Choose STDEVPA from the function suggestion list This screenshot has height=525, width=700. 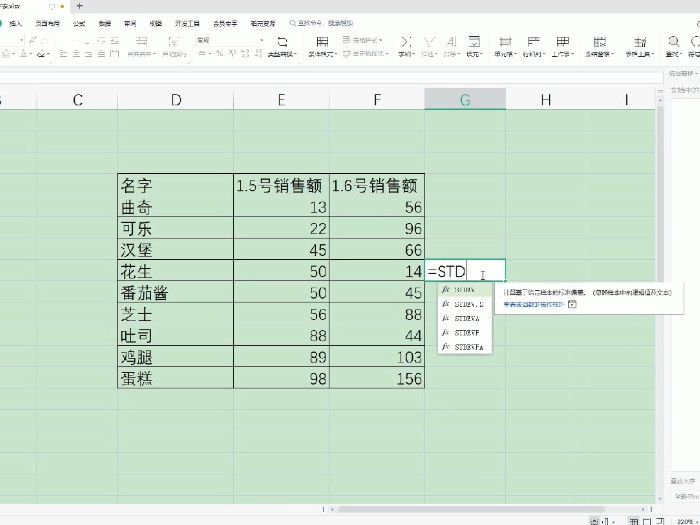click(465, 347)
